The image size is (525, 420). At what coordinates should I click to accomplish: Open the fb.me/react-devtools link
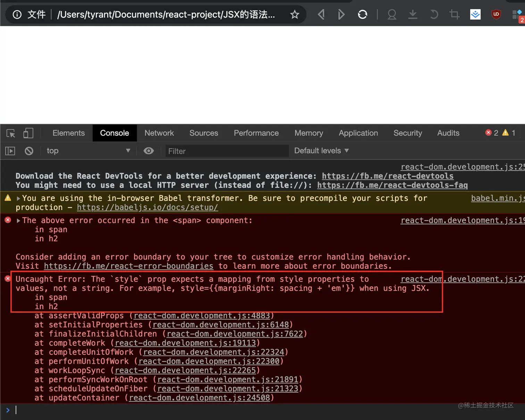(387, 176)
